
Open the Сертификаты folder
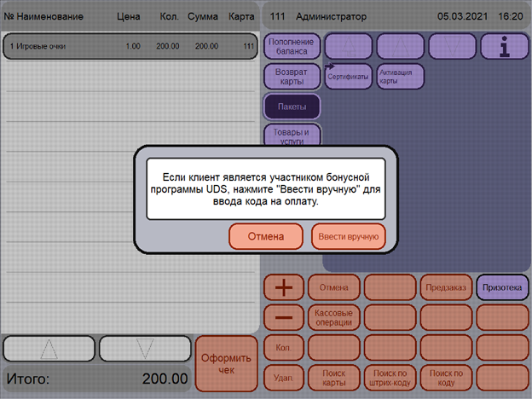tap(349, 77)
